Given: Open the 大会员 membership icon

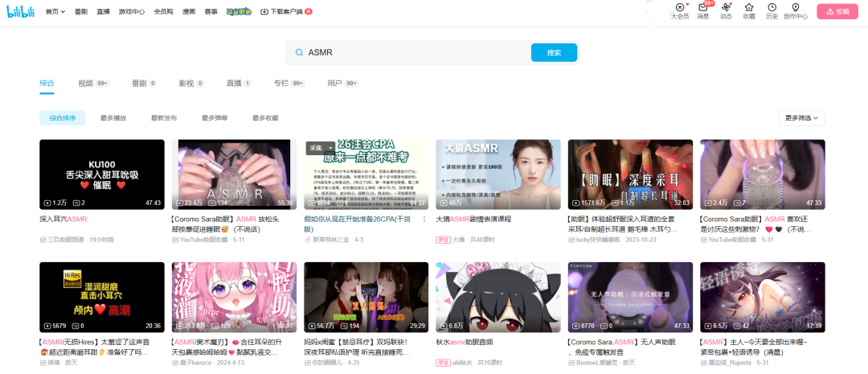Looking at the screenshot, I should click(x=679, y=8).
